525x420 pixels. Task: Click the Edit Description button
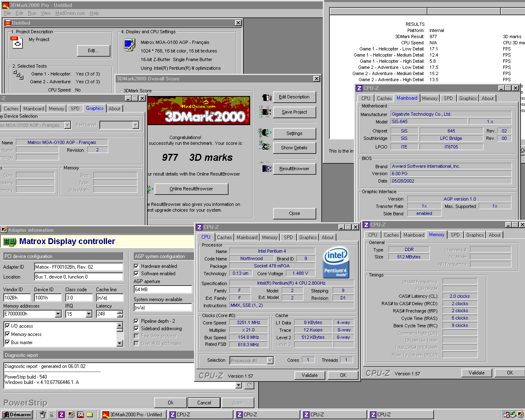(294, 97)
